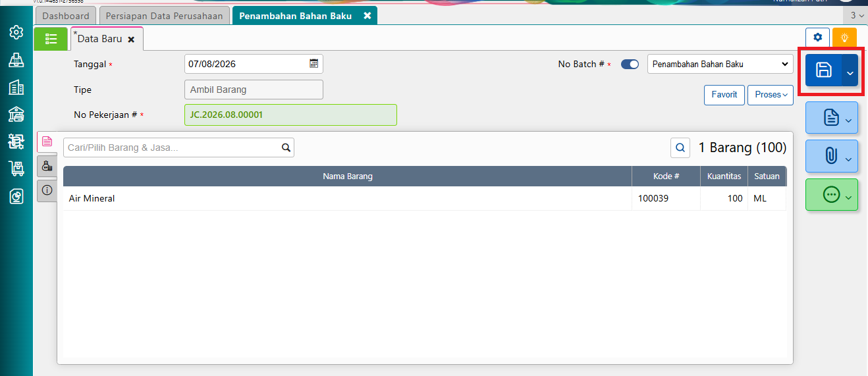Open the settings gear in the left sidebar

coord(16,32)
